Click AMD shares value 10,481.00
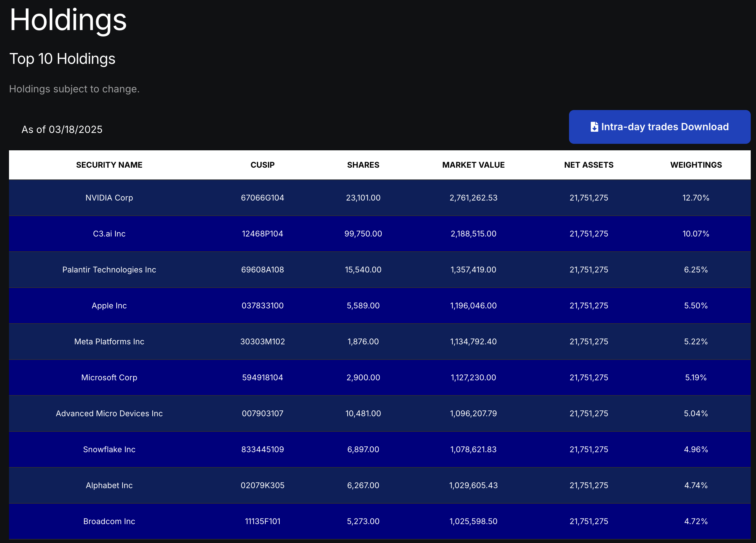Viewport: 756px width, 543px height. tap(363, 414)
